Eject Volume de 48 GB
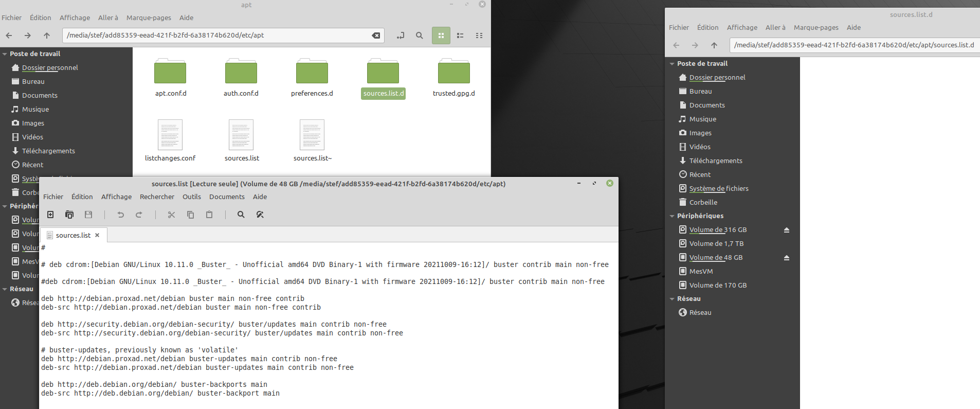The width and height of the screenshot is (980, 409). (786, 258)
